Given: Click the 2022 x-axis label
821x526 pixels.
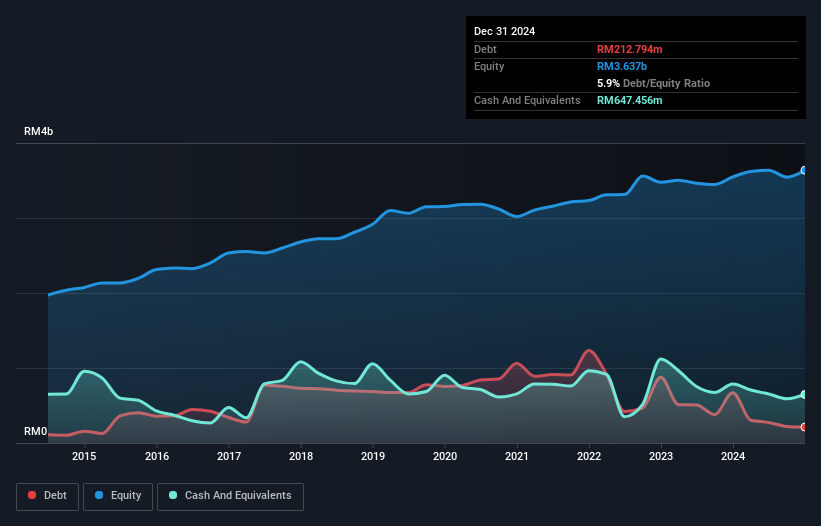Looking at the screenshot, I should 589,456.
